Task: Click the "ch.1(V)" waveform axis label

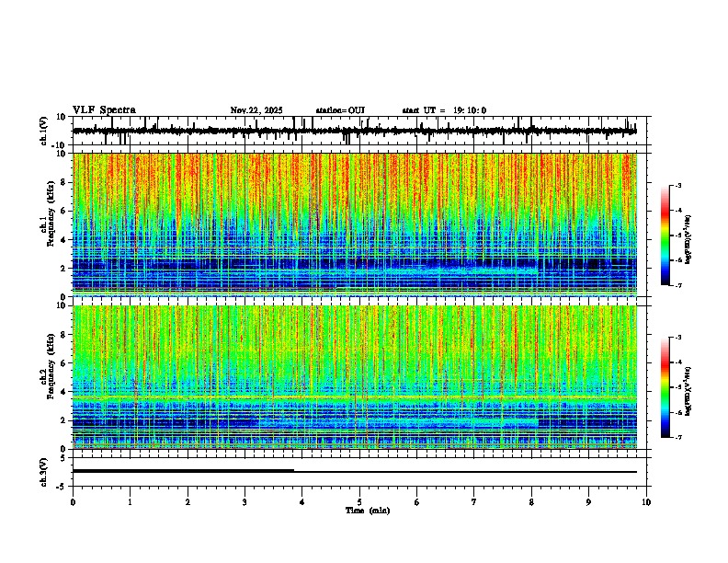Action: (x=44, y=131)
